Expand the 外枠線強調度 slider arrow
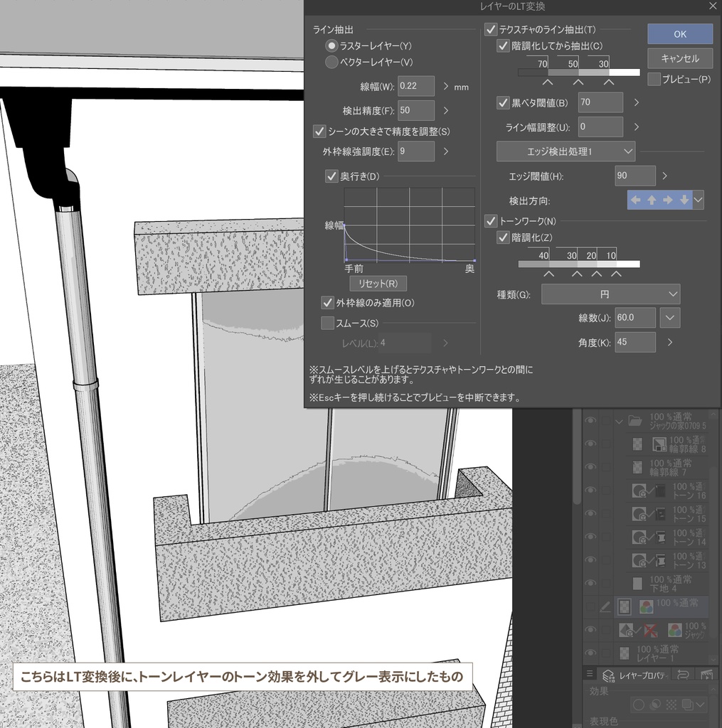 (445, 151)
